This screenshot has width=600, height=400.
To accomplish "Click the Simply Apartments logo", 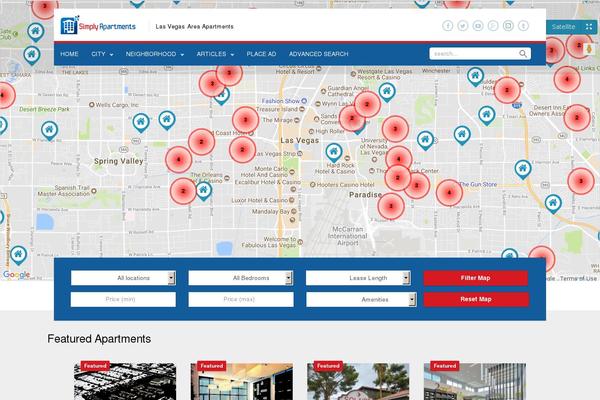I will click(x=98, y=26).
